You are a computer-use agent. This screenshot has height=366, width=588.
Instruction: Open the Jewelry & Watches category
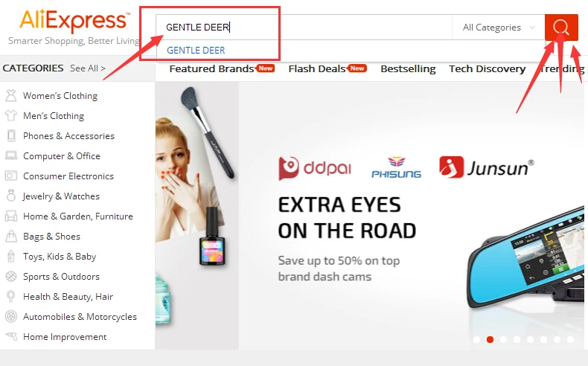click(61, 196)
